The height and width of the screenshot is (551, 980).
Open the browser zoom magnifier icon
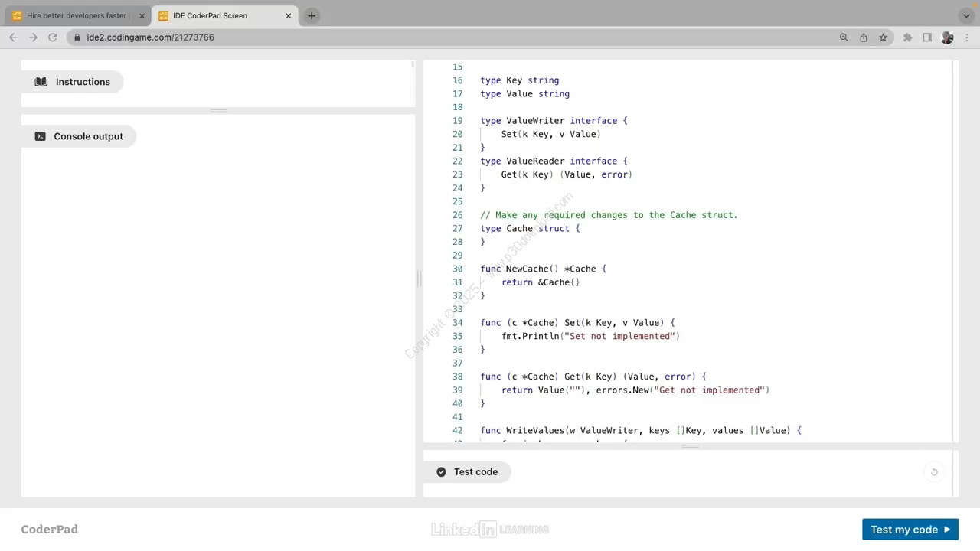point(844,37)
